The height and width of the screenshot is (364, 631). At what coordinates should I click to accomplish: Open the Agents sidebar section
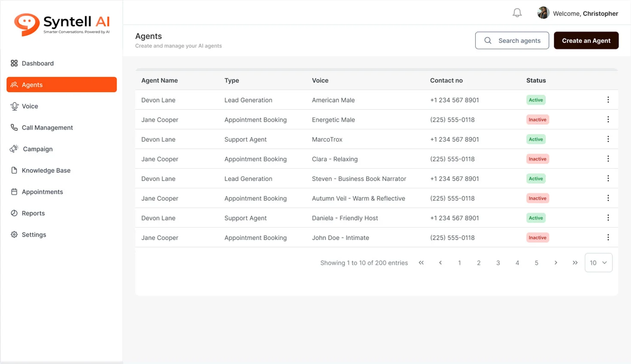click(x=61, y=84)
